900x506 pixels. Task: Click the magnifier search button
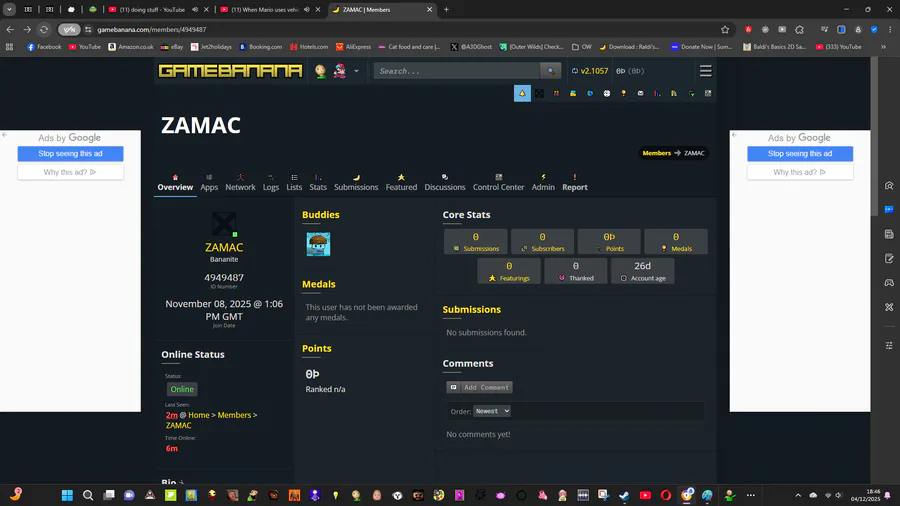pyautogui.click(x=550, y=71)
